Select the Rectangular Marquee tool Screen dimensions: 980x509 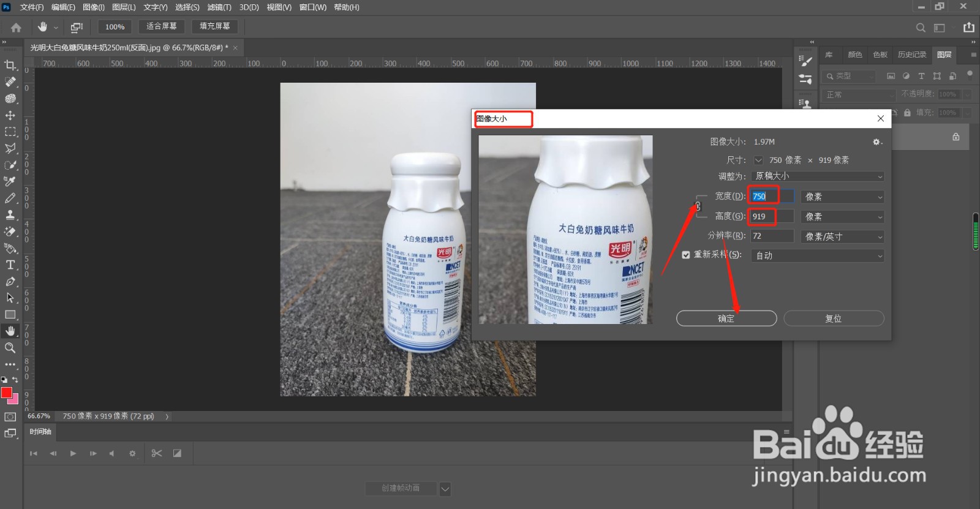pyautogui.click(x=10, y=132)
